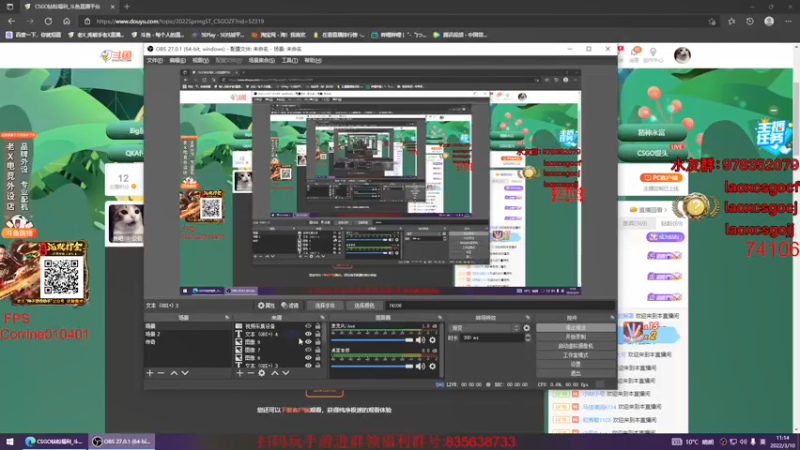800x450 pixels.
Task: Remove the selected scene with the minus icon
Action: tap(161, 373)
